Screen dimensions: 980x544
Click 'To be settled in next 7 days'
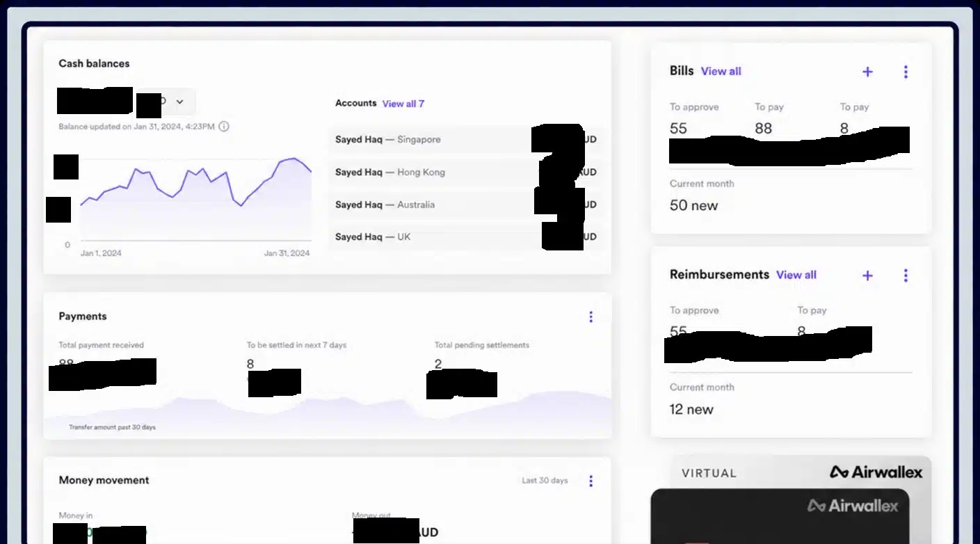(296, 345)
